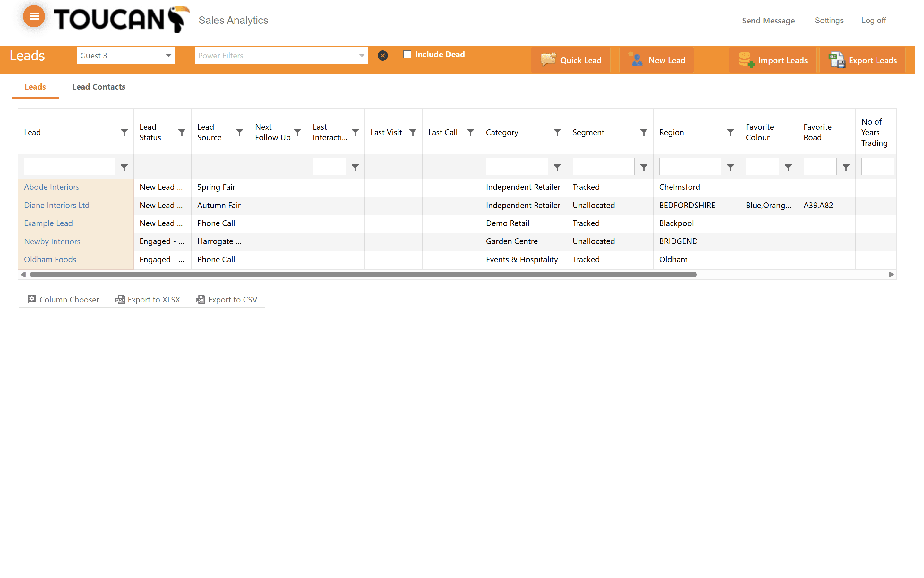Click the Next Follow Up header filter icon
Screen dimensions: 924x578
(x=297, y=132)
